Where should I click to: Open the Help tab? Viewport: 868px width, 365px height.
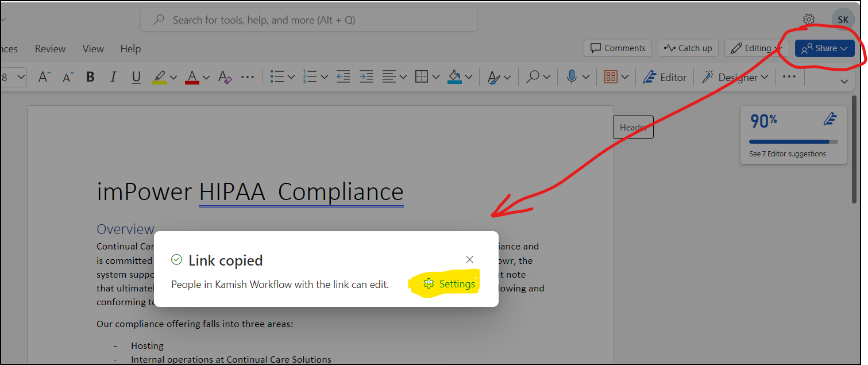tap(130, 49)
